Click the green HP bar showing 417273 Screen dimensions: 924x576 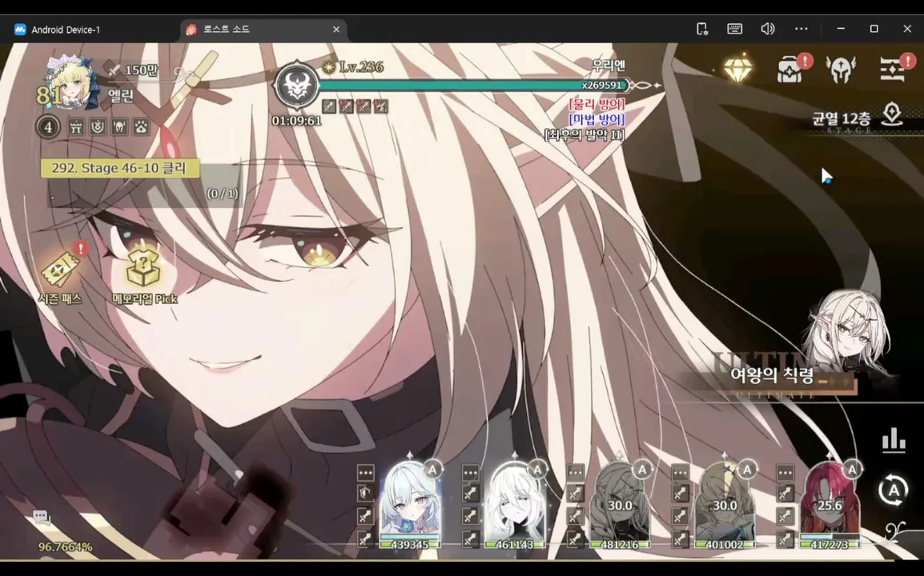click(x=830, y=544)
